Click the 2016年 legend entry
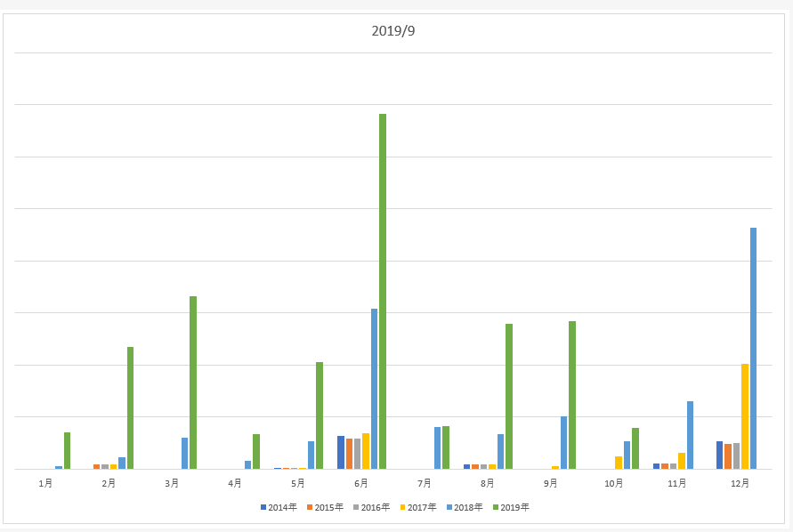Screen dimensions: 793x532 pyautogui.click(x=372, y=507)
